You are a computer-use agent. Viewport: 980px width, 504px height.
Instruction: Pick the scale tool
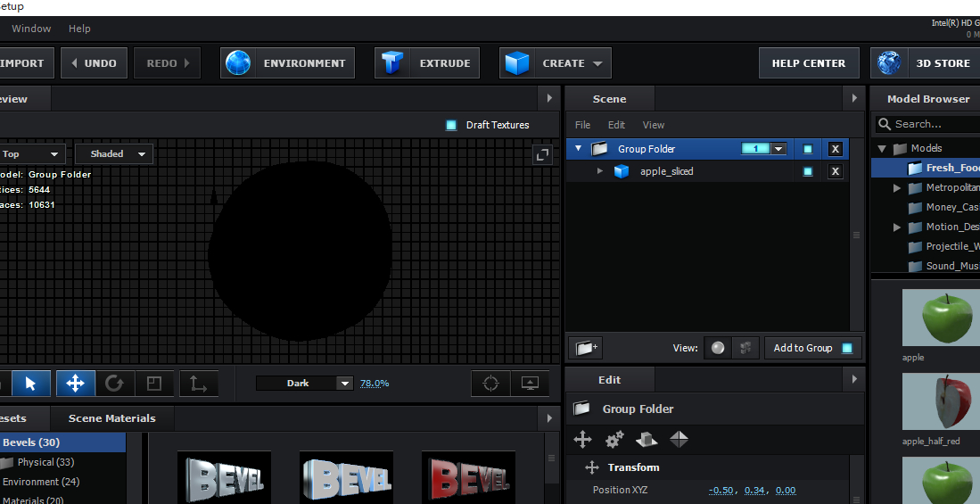(154, 384)
